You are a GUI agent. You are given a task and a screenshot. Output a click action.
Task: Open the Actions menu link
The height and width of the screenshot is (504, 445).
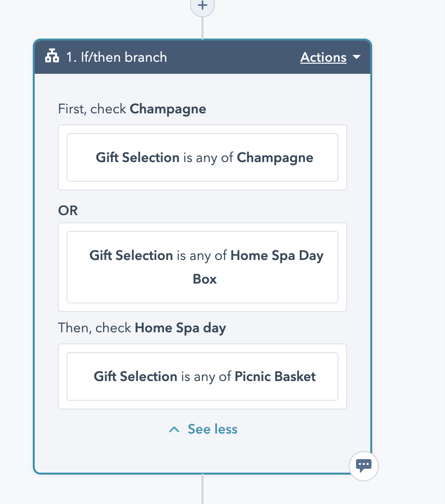323,57
